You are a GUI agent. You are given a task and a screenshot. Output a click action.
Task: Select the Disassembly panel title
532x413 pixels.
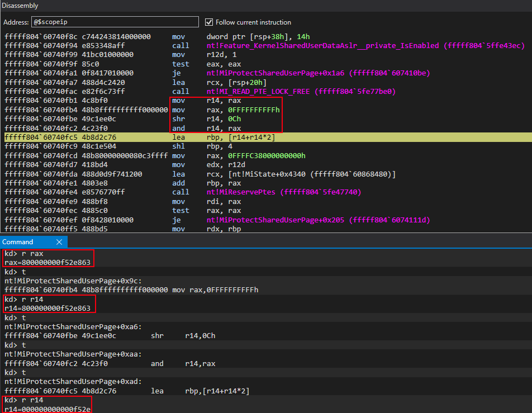click(x=20, y=6)
